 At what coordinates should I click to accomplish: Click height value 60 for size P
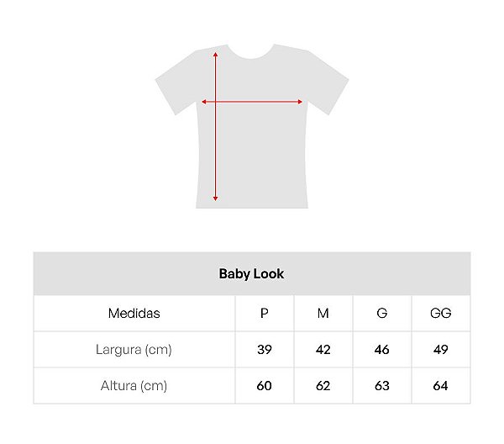tap(265, 386)
